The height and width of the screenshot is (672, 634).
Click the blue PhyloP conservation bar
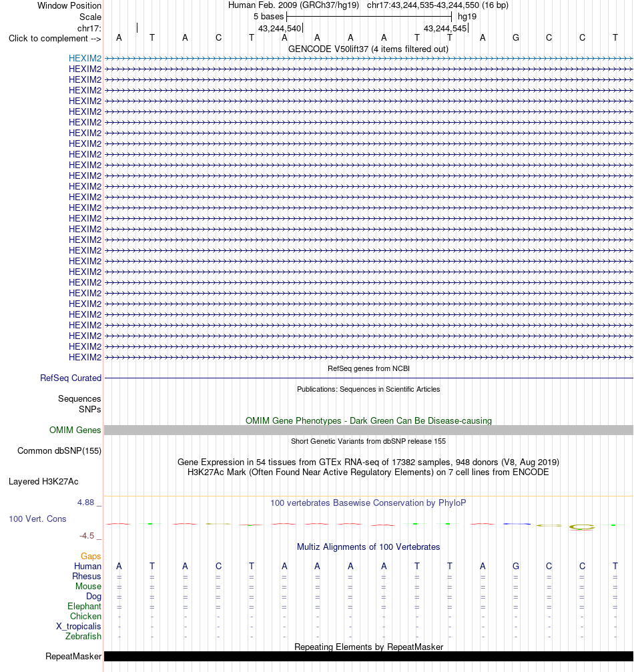pyautogui.click(x=516, y=524)
